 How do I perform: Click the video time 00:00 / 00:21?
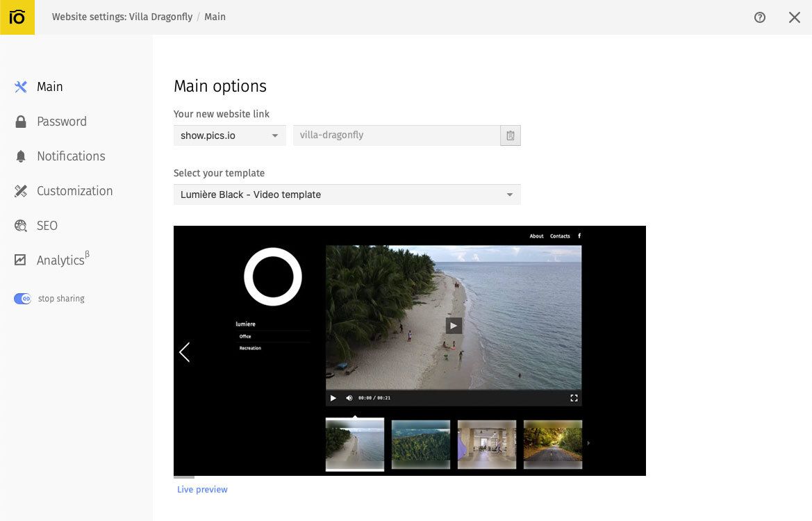[374, 398]
